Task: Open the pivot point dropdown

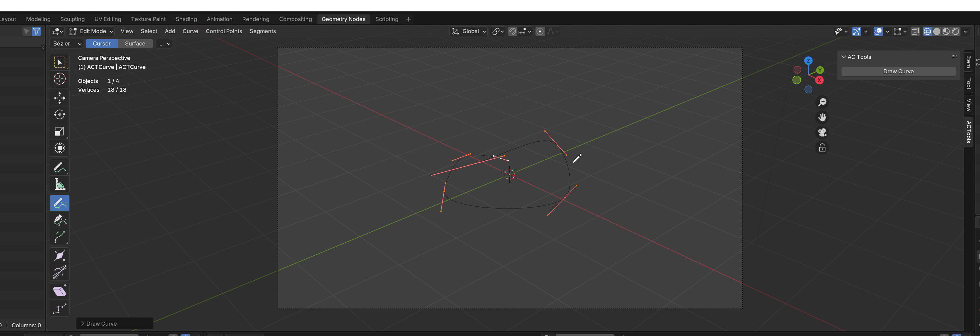Action: (498, 31)
